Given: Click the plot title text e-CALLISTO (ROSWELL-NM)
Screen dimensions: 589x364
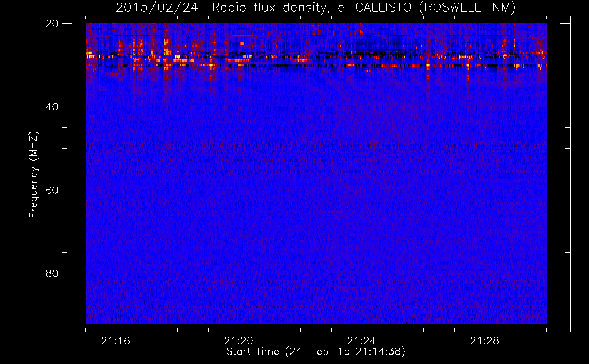Looking at the screenshot, I should point(426,7).
